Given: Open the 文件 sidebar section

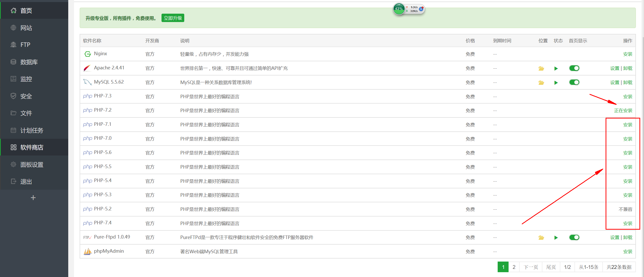Looking at the screenshot, I should pyautogui.click(x=34, y=113).
